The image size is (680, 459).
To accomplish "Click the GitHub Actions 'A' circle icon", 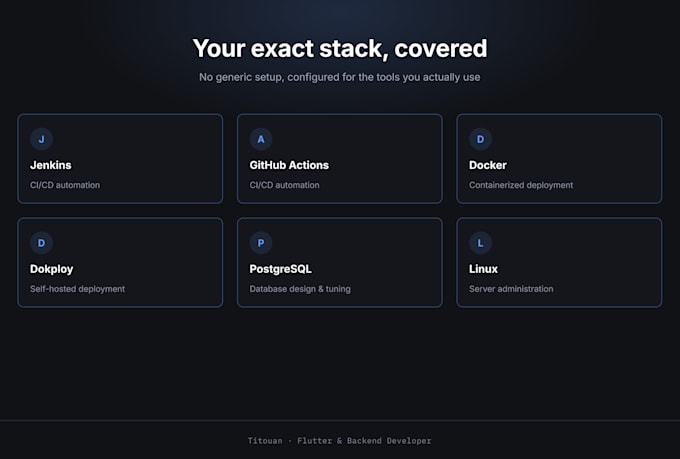I will [x=261, y=139].
